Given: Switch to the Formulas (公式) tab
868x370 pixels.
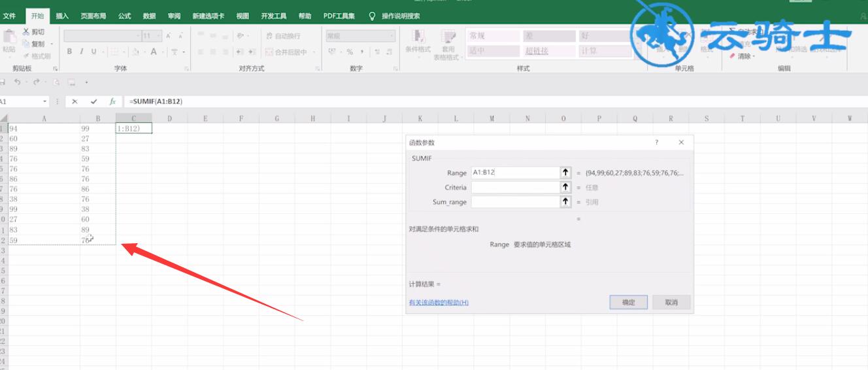Looking at the screenshot, I should tap(125, 16).
